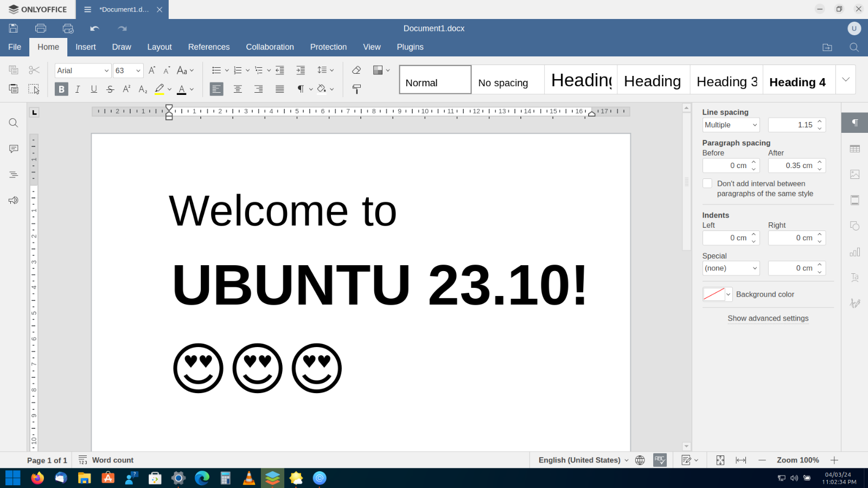Undo the last action
This screenshot has height=488, width=868.
pos(95,28)
